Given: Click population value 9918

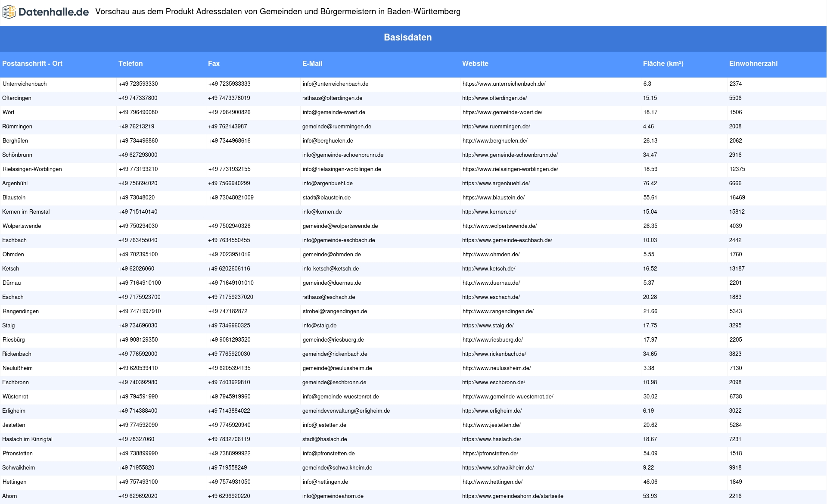Looking at the screenshot, I should [x=735, y=468].
